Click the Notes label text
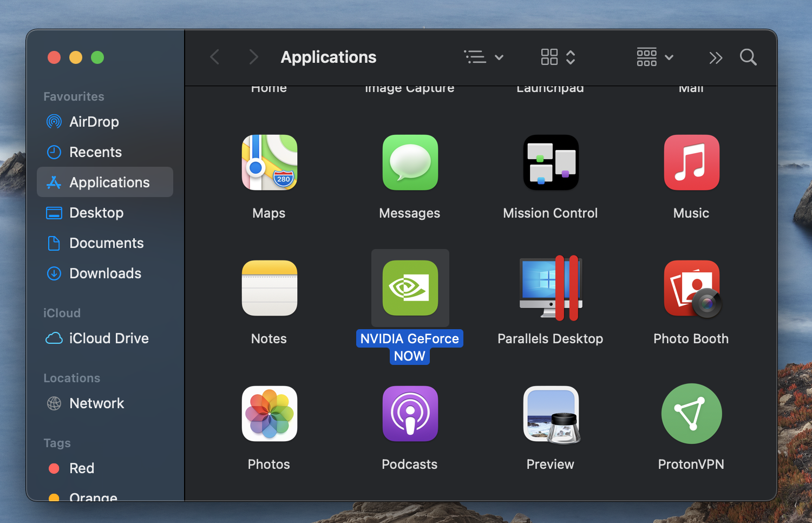 (x=269, y=339)
